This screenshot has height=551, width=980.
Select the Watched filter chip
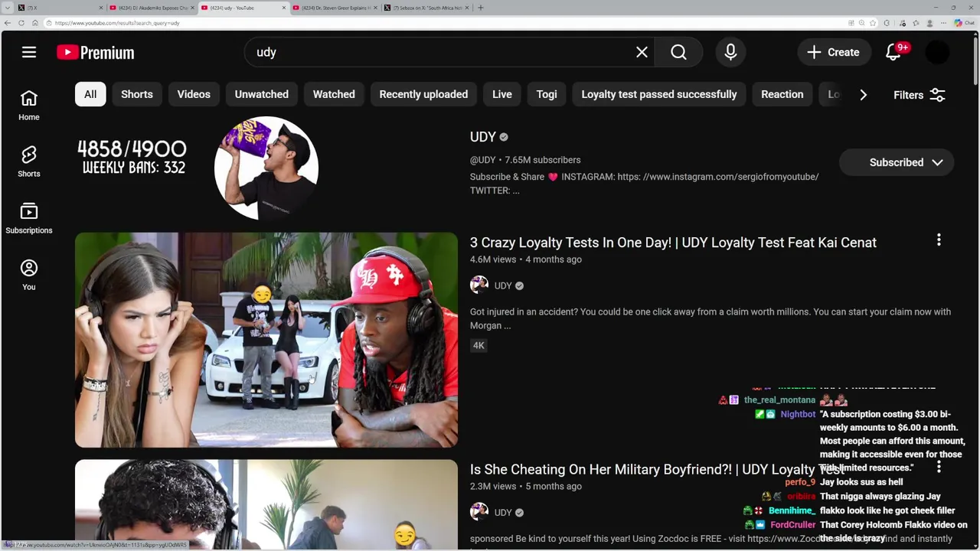334,94
